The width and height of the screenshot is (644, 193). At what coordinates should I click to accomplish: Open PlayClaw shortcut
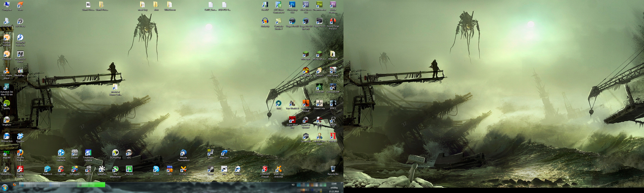(224, 154)
